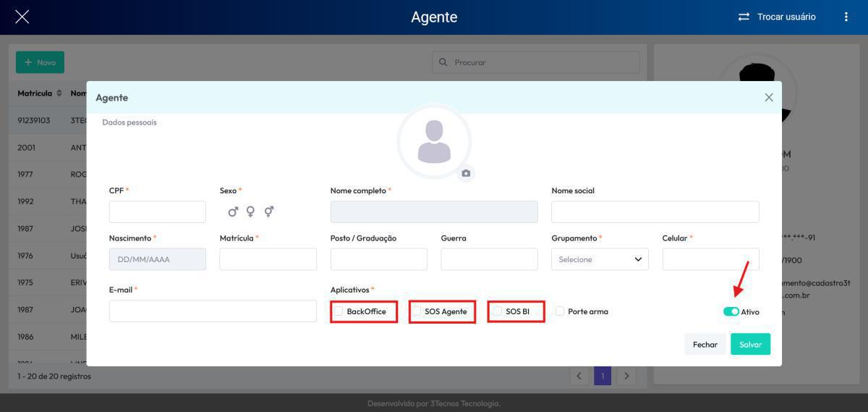Click 'Desenvolvido por 3Tecnos Tecnologia.' footer text
868x412 pixels.
(434, 403)
